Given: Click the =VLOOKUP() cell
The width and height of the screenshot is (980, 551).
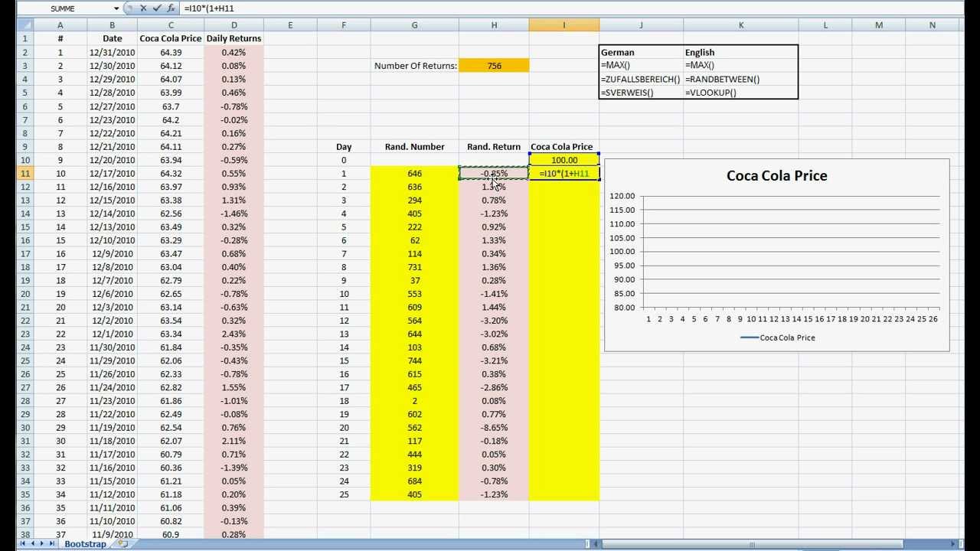Looking at the screenshot, I should [741, 93].
